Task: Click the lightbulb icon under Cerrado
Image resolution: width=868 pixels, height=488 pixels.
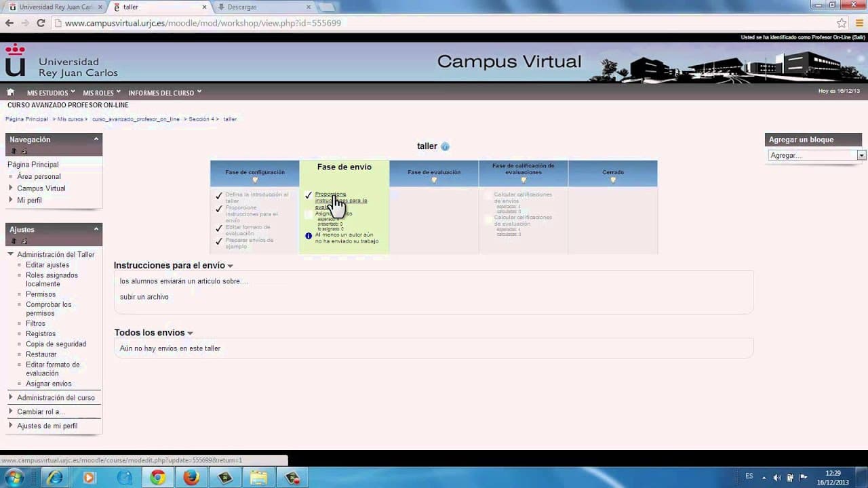Action: click(613, 180)
